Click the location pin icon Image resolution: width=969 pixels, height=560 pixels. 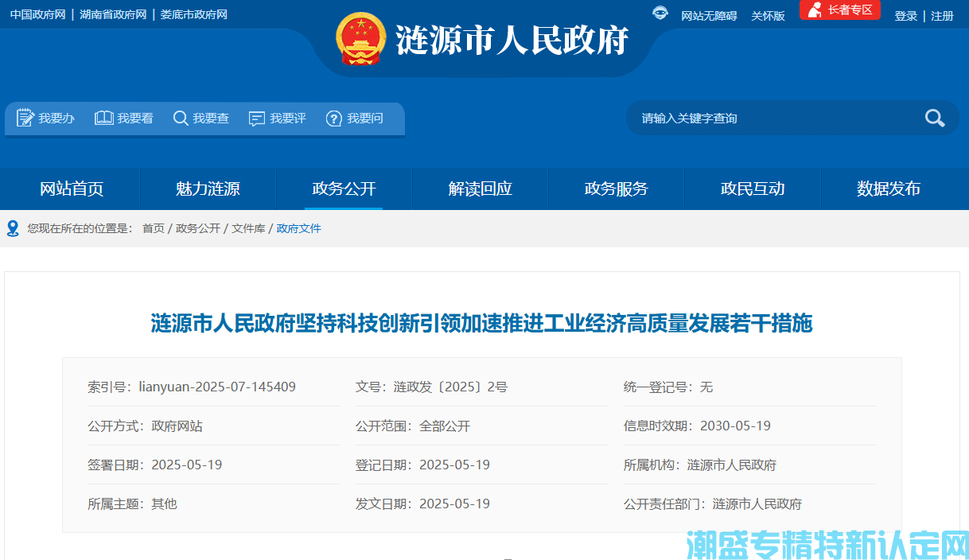(x=13, y=228)
